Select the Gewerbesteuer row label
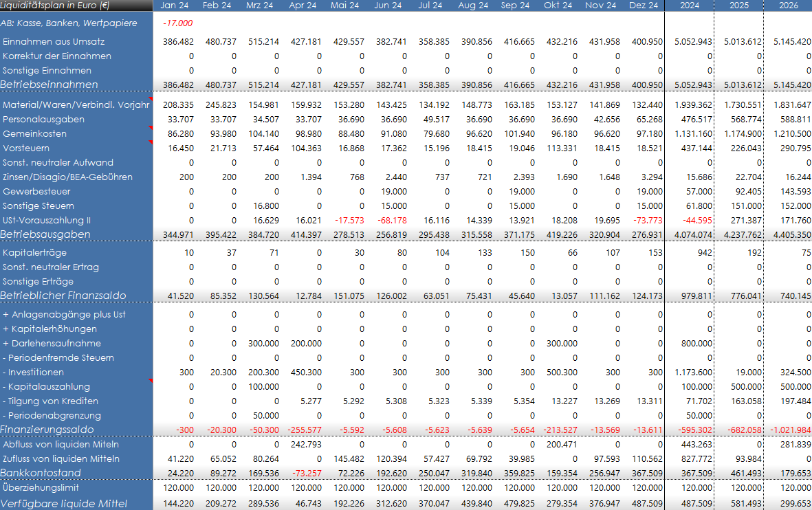 [36, 191]
